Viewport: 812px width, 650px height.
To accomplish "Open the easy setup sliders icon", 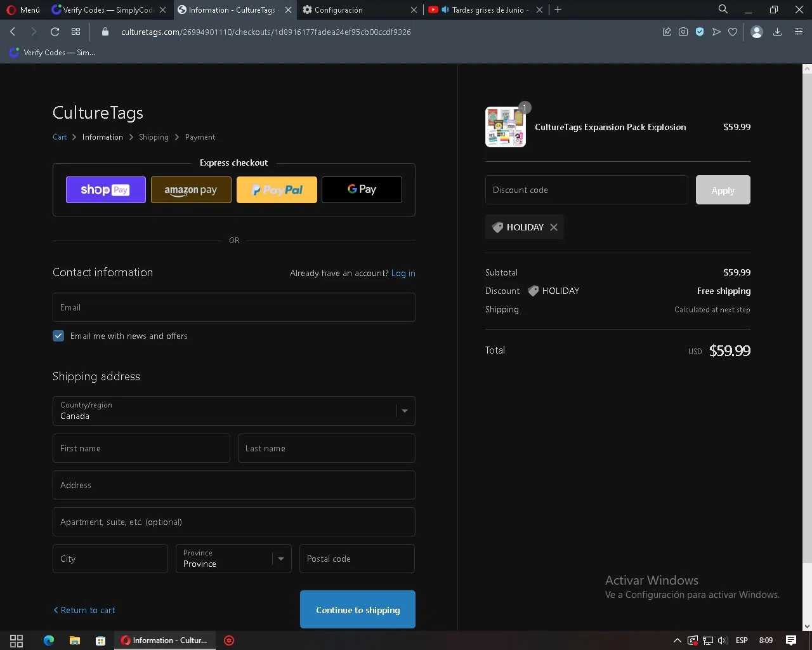I will pos(799,32).
